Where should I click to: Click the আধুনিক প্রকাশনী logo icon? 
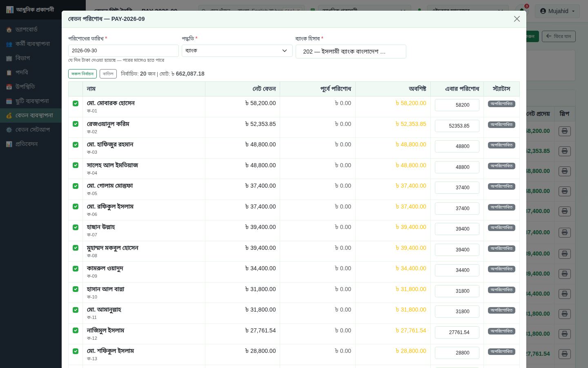pyautogui.click(x=10, y=10)
